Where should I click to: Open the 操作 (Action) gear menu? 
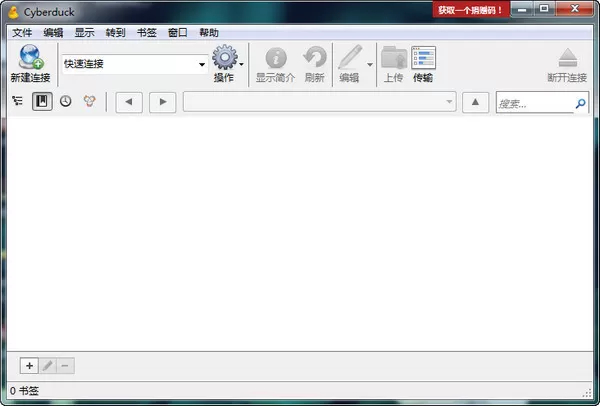(224, 58)
